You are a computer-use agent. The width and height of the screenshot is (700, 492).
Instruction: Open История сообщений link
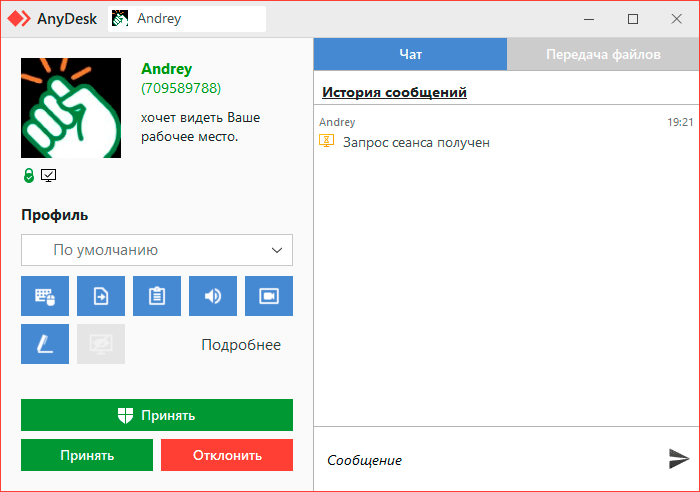pos(395,92)
